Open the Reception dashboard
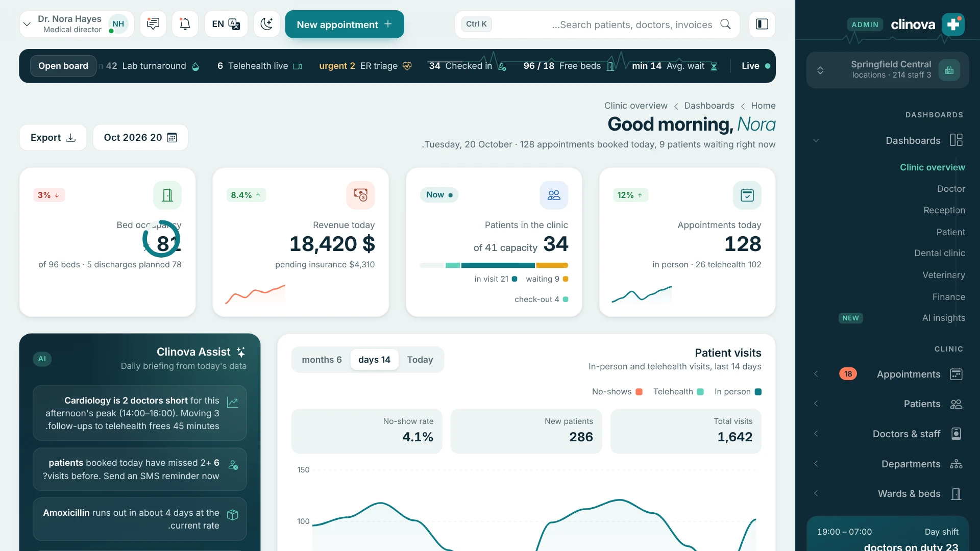The height and width of the screenshot is (551, 980). pyautogui.click(x=944, y=210)
